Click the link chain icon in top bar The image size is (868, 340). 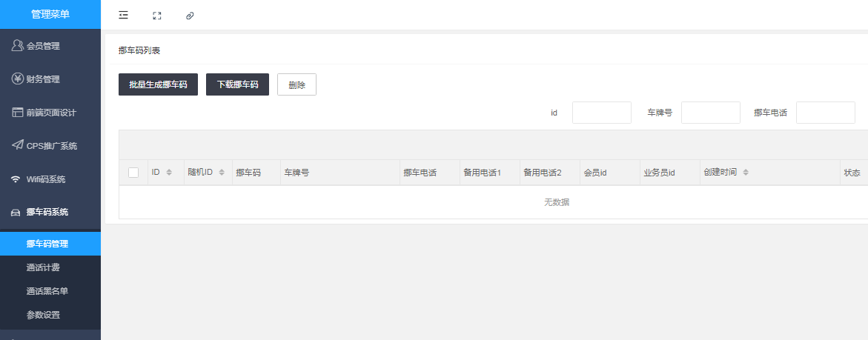click(190, 16)
